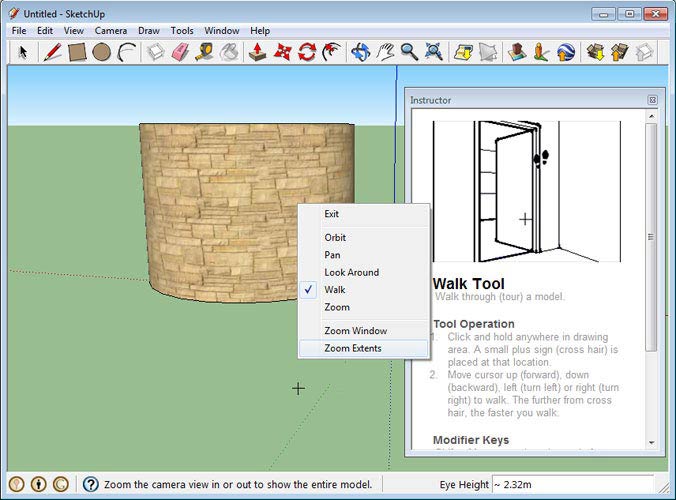This screenshot has height=500, width=676.
Task: Close the Instructor panel
Action: pyautogui.click(x=652, y=100)
